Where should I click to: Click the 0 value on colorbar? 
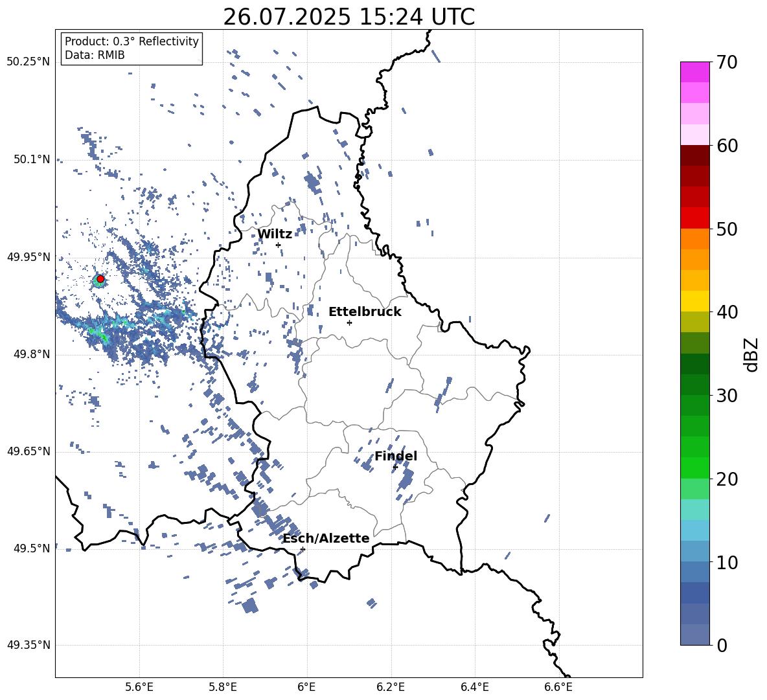click(x=722, y=645)
